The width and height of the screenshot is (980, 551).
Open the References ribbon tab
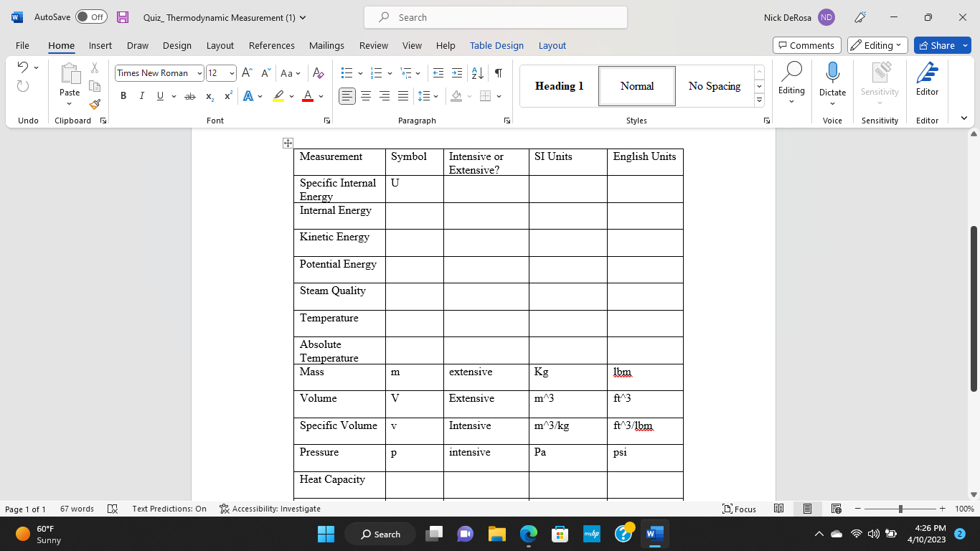(x=271, y=45)
